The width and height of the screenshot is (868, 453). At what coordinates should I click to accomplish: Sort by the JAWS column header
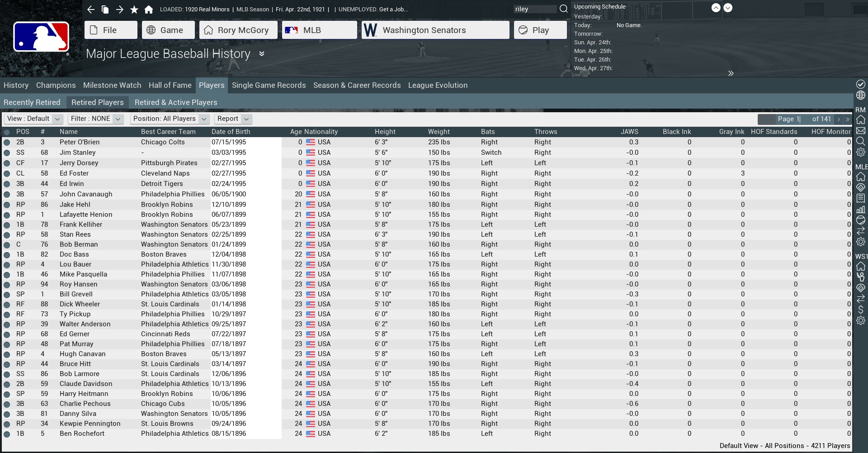coord(629,132)
